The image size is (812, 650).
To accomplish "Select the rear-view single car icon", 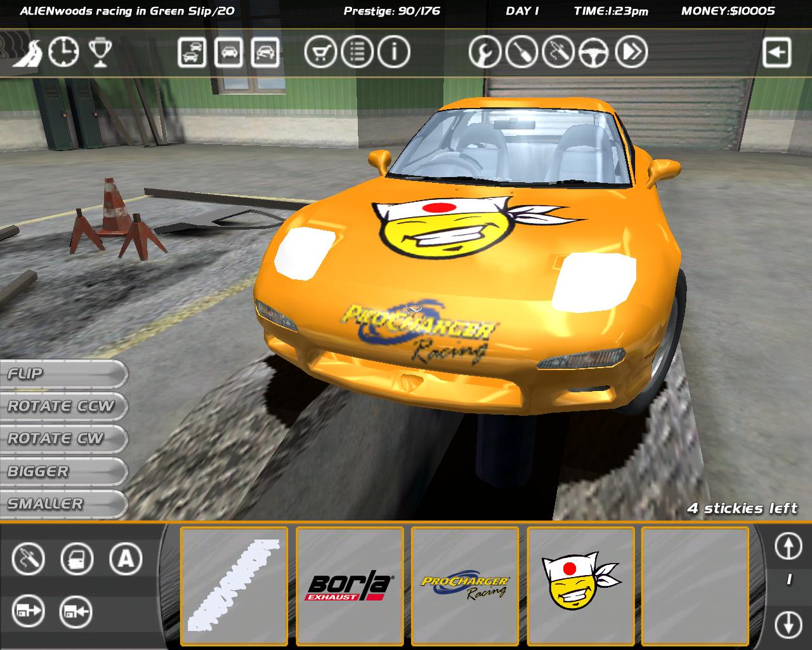I will (228, 52).
